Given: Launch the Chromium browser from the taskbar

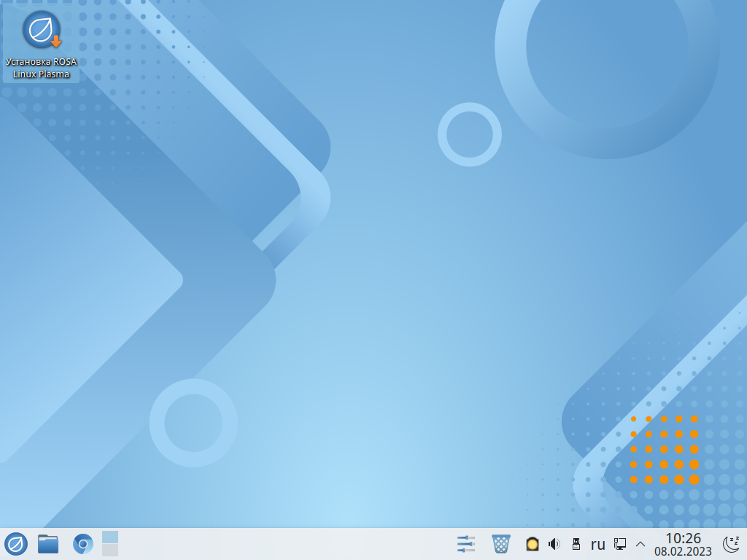Looking at the screenshot, I should pos(82,544).
